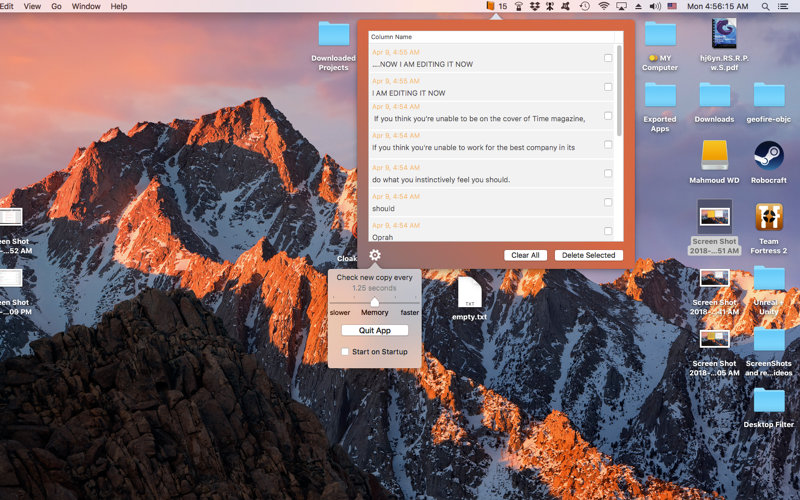800x500 pixels.
Task: Select the Downloads folder on desktop
Action: [x=714, y=95]
